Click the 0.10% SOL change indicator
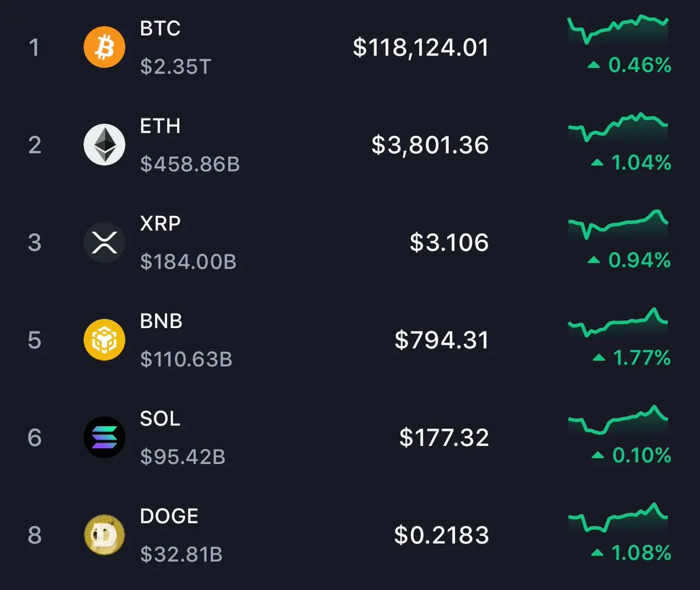 631,455
